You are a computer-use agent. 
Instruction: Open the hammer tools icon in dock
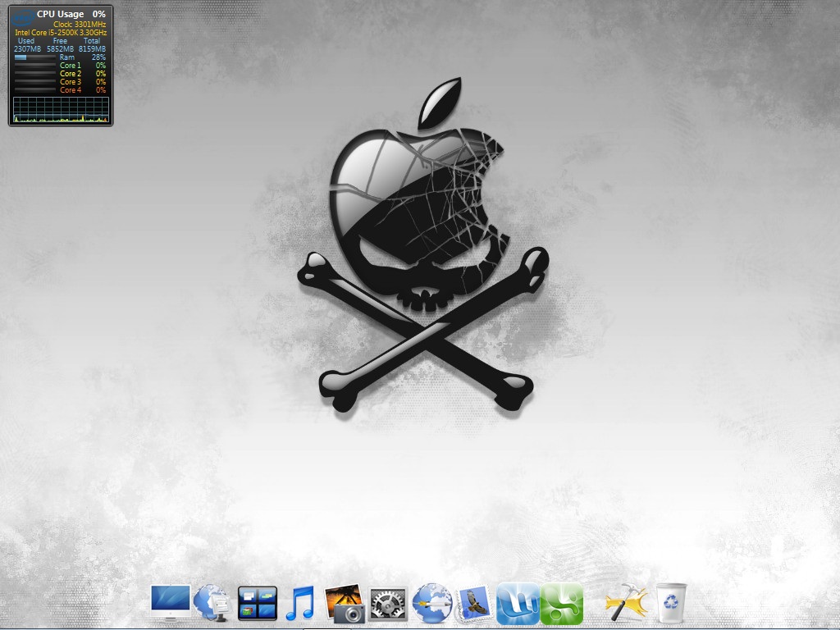click(x=626, y=603)
